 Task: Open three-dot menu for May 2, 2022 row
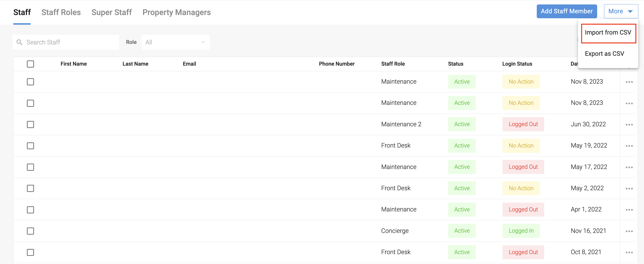click(x=629, y=189)
